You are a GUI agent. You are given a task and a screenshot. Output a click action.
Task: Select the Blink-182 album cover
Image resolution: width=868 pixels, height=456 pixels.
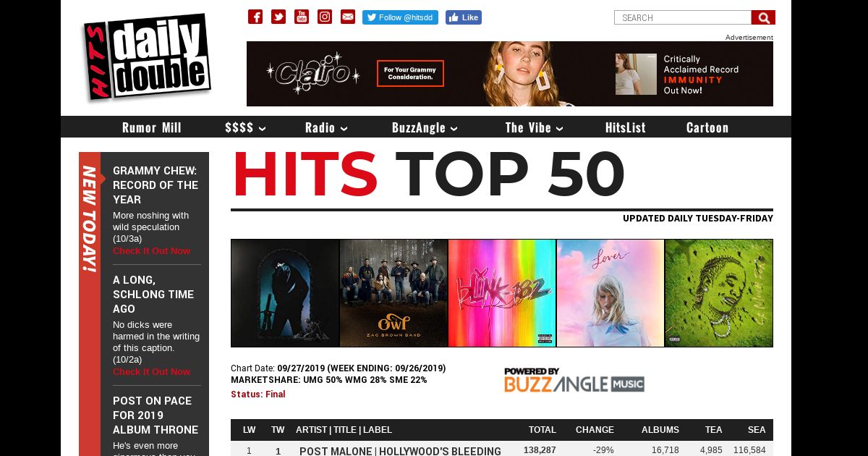coord(502,293)
